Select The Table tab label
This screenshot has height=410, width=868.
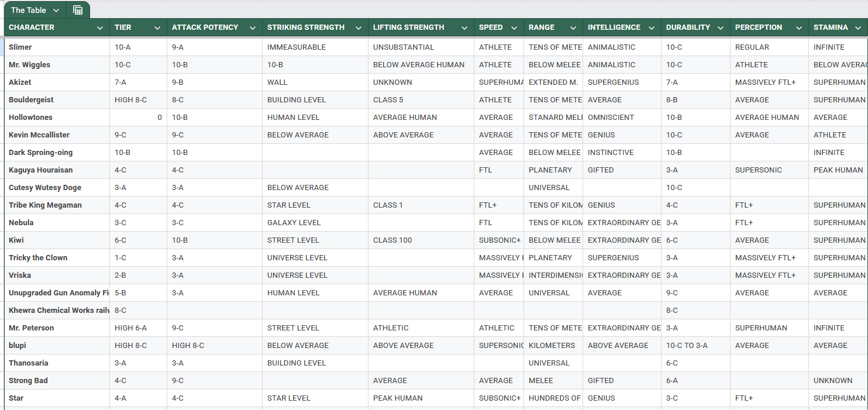click(28, 11)
